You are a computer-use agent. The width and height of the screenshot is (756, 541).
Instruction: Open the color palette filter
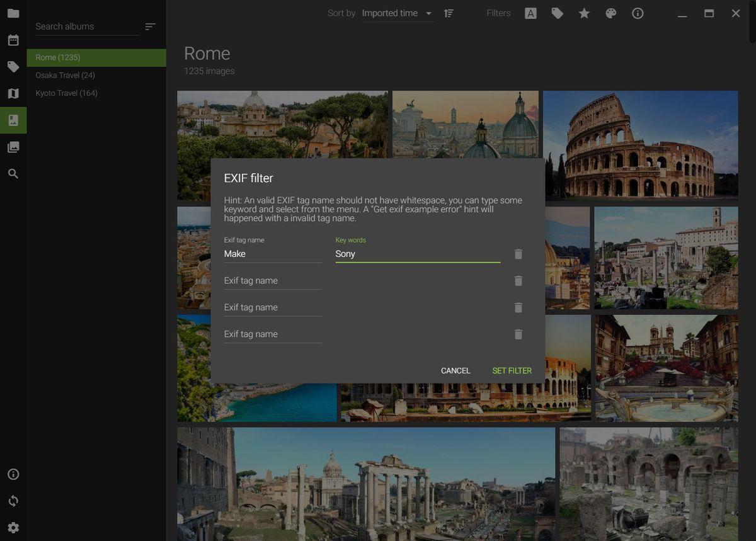[x=611, y=13]
